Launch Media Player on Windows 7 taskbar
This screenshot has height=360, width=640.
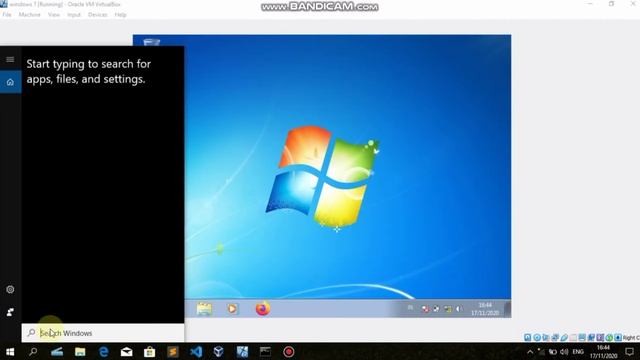click(232, 309)
